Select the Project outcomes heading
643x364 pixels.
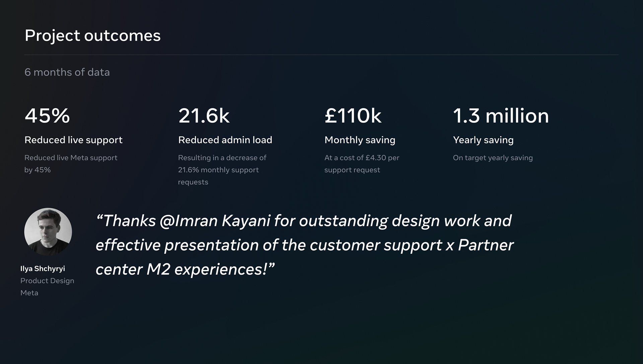coord(93,36)
